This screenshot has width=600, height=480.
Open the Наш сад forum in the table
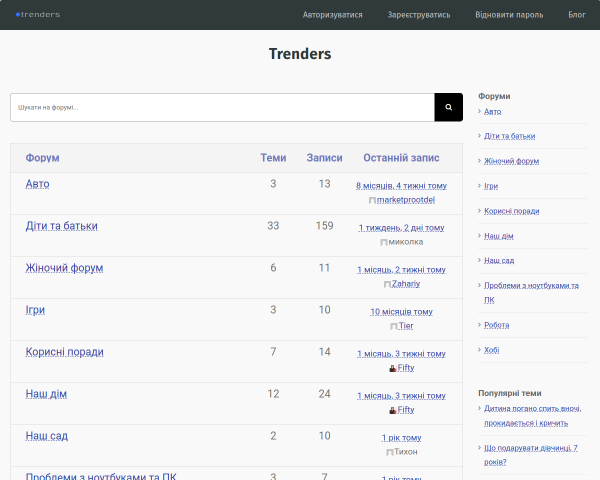[x=47, y=436]
